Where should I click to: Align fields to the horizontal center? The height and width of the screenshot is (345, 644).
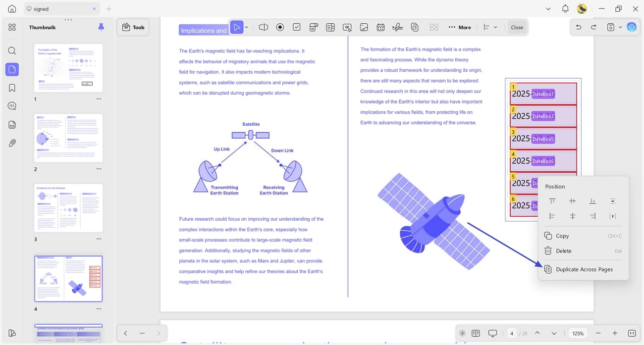573,216
